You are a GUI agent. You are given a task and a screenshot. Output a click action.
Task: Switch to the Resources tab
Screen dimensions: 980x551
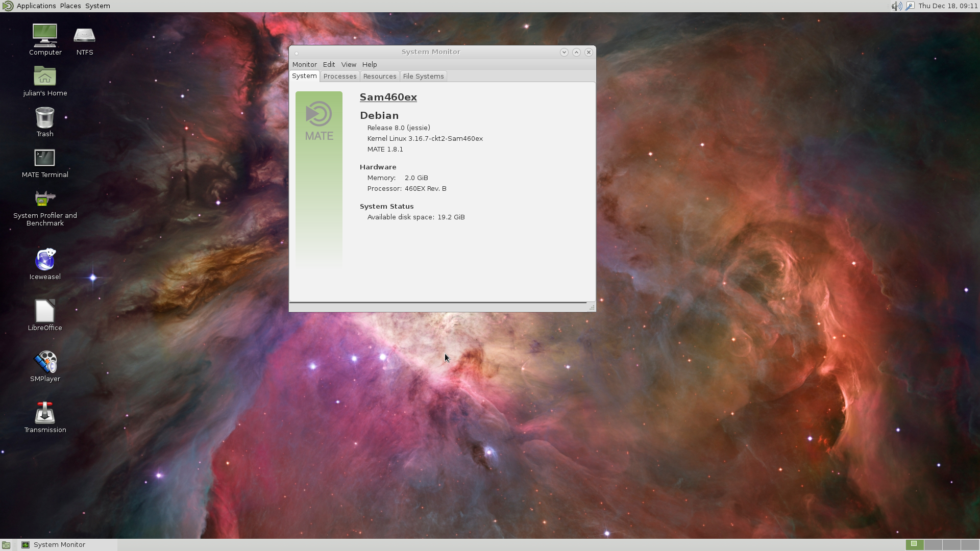coord(379,77)
